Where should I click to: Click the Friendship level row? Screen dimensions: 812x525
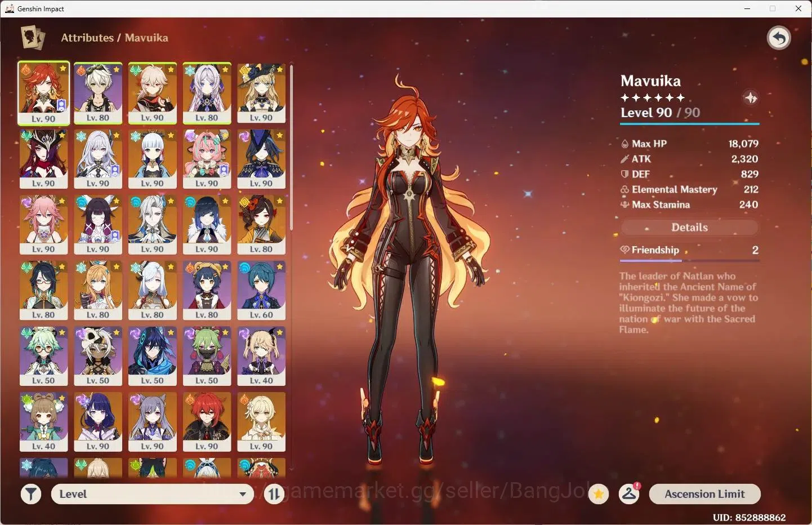(x=689, y=250)
